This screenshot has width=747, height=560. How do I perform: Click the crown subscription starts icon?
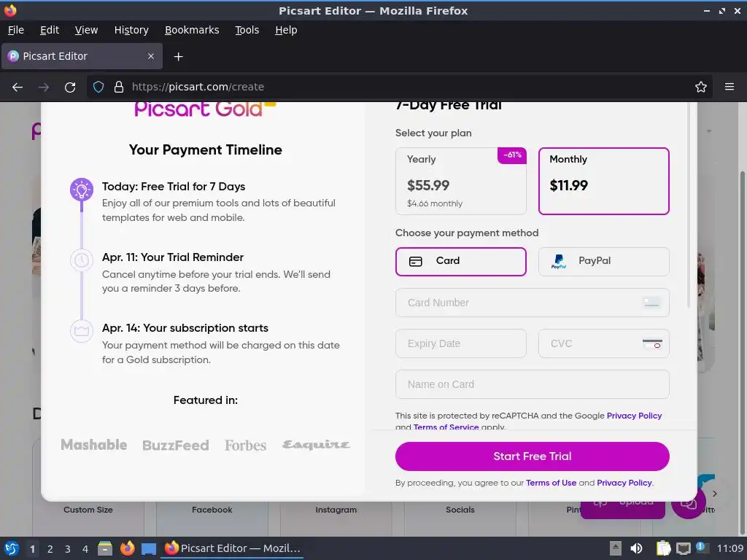click(x=82, y=331)
